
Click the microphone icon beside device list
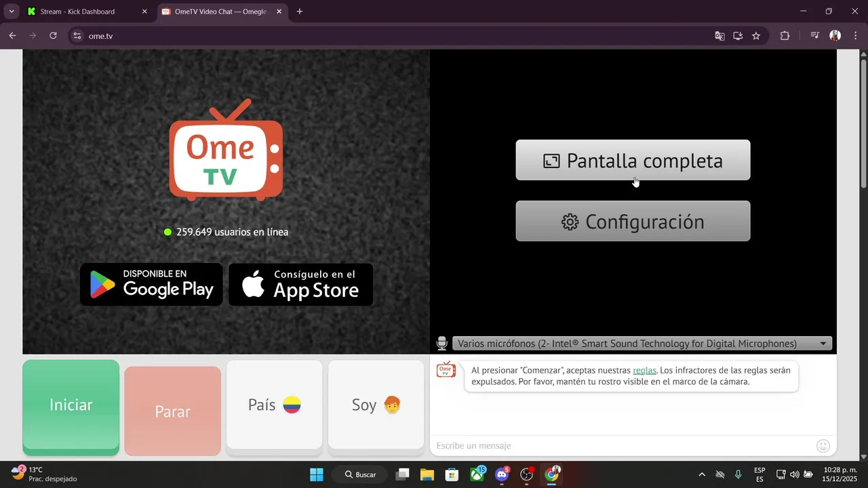[x=442, y=344]
